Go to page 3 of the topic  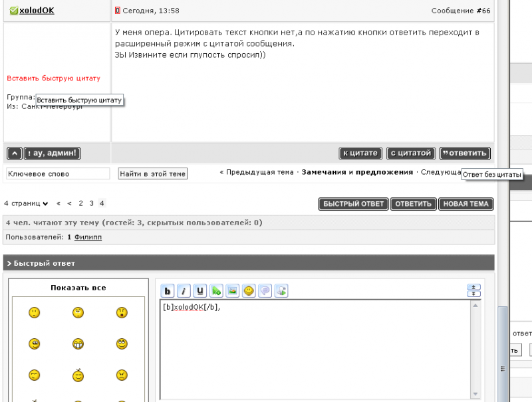click(x=91, y=203)
